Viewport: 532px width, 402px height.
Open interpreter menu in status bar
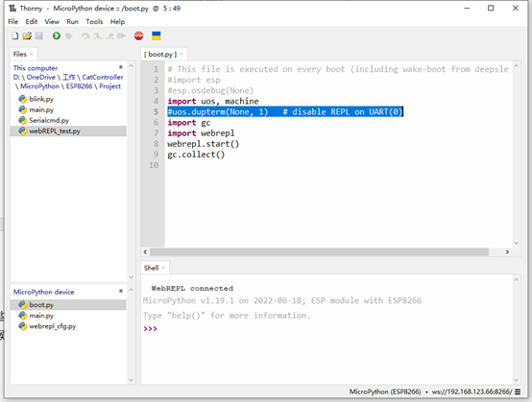point(518,391)
